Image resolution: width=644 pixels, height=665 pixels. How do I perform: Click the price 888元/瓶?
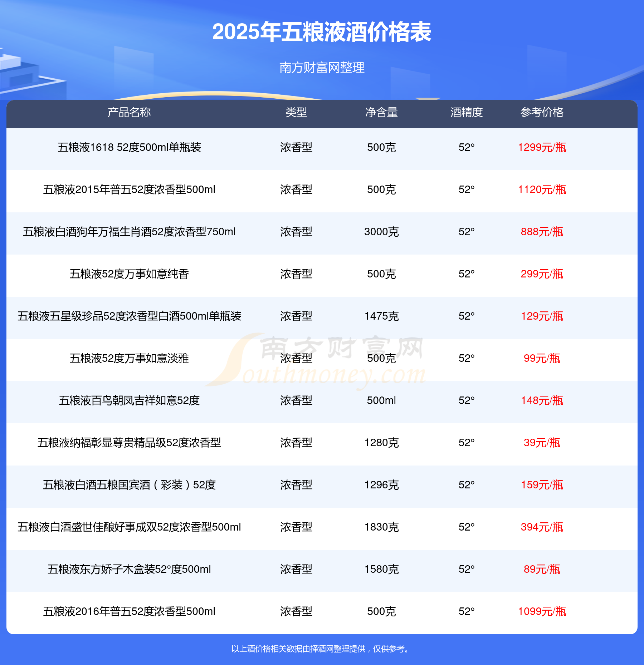[x=542, y=232]
